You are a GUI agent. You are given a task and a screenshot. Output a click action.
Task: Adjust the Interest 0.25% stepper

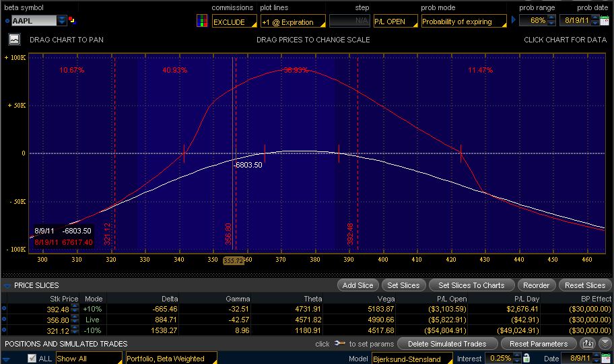(x=517, y=358)
